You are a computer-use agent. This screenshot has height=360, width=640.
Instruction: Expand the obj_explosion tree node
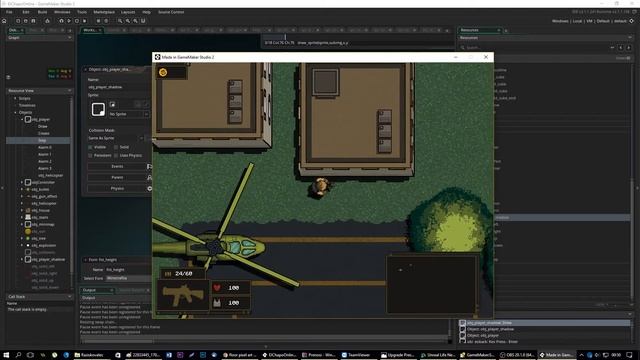pos(22,245)
